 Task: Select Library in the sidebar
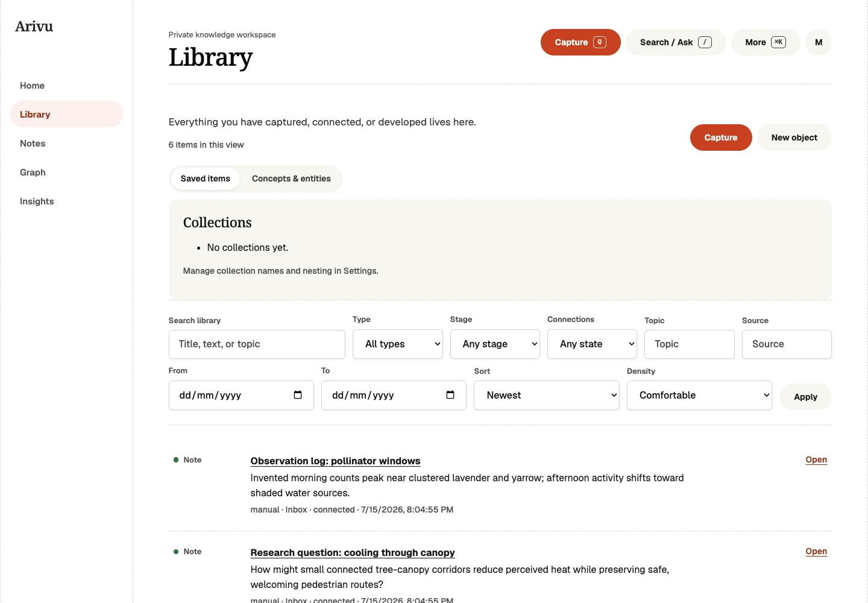pos(66,115)
